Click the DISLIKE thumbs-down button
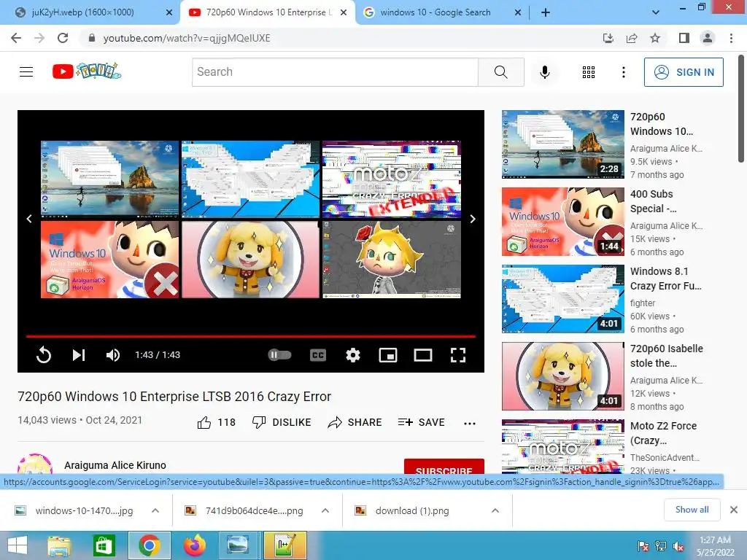The height and width of the screenshot is (560, 747). click(282, 422)
